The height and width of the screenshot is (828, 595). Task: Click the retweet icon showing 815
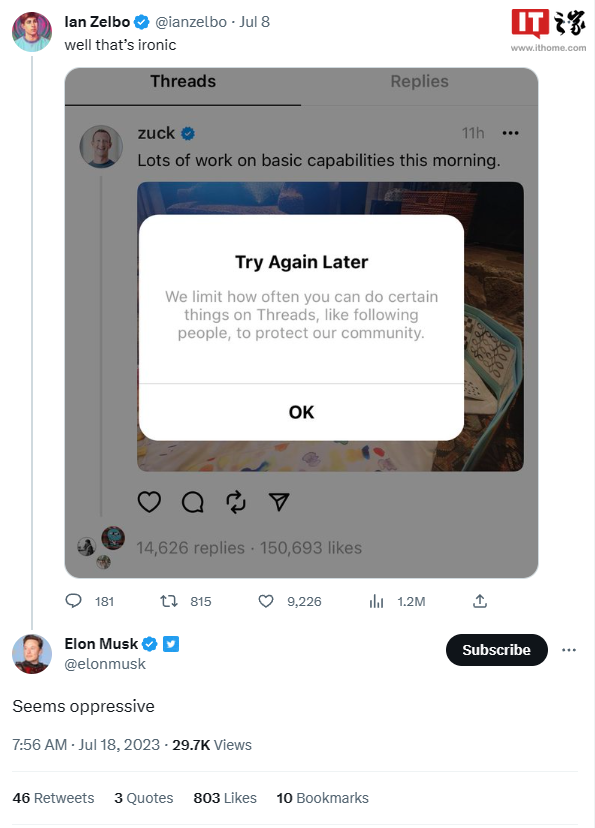[169, 601]
